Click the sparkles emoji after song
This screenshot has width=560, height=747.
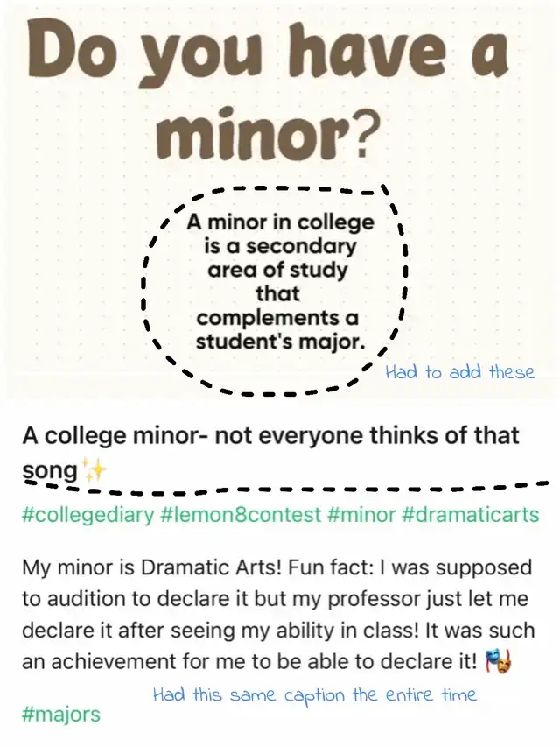[94, 470]
